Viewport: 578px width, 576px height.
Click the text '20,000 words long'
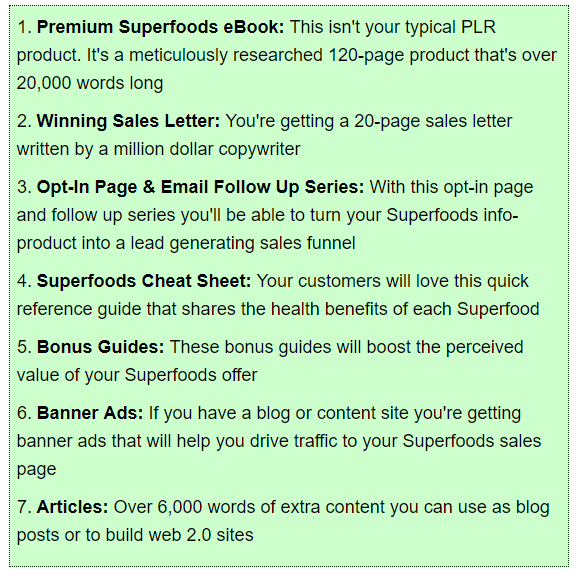coord(90,83)
